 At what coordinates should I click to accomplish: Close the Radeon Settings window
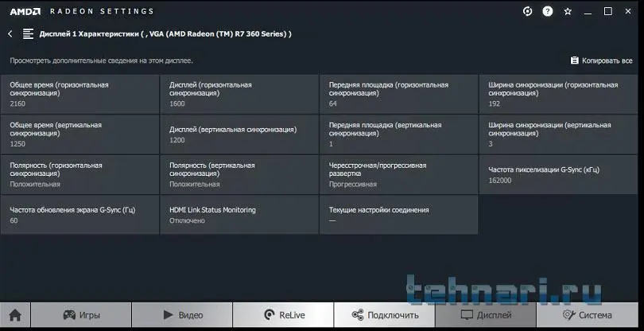coord(628,11)
